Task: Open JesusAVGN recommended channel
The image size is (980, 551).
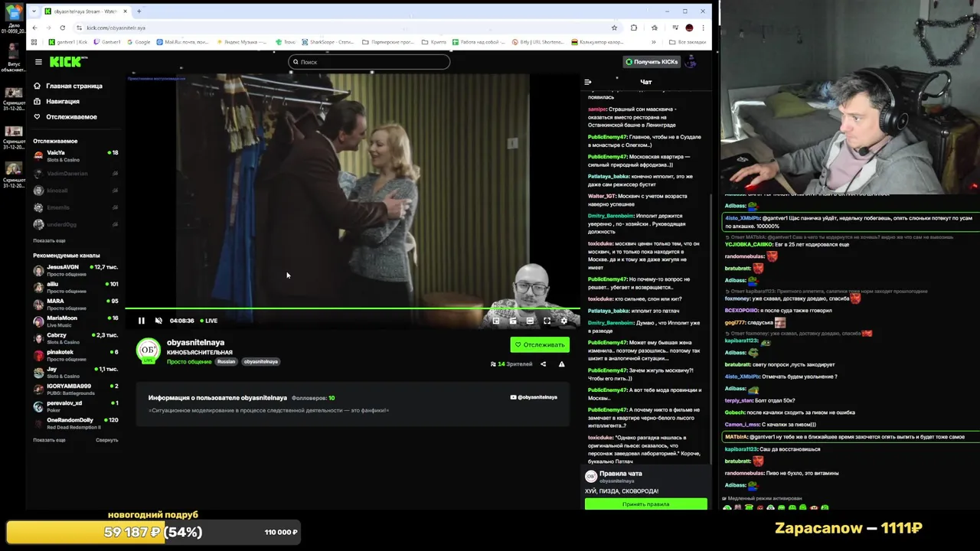Action: pyautogui.click(x=76, y=270)
